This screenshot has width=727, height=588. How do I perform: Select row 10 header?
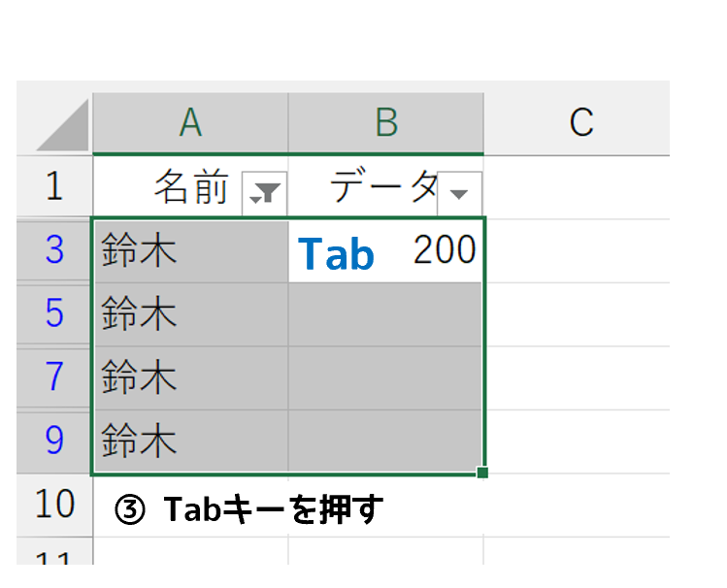54,504
